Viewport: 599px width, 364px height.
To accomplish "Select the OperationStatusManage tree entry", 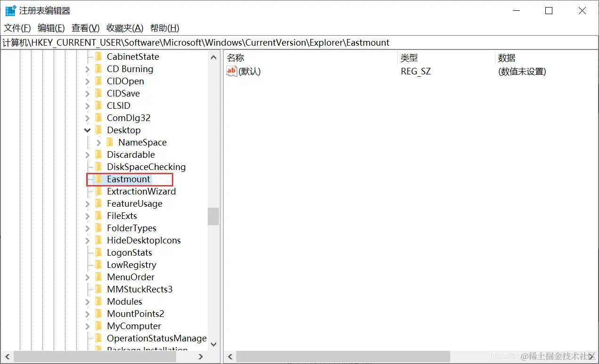I will (x=157, y=338).
